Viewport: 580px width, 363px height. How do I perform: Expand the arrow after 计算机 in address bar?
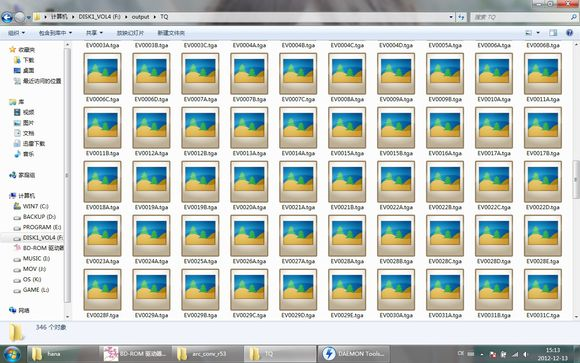(x=73, y=17)
